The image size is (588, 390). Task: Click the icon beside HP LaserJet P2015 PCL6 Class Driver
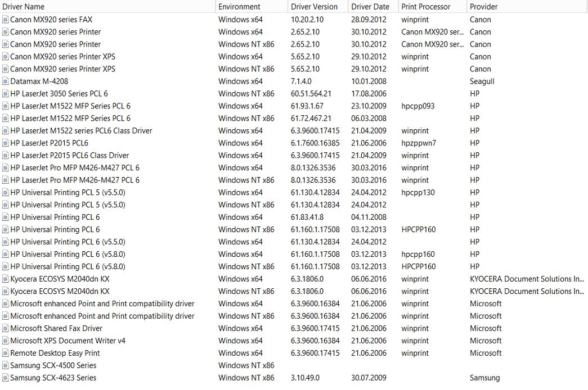pos(5,156)
